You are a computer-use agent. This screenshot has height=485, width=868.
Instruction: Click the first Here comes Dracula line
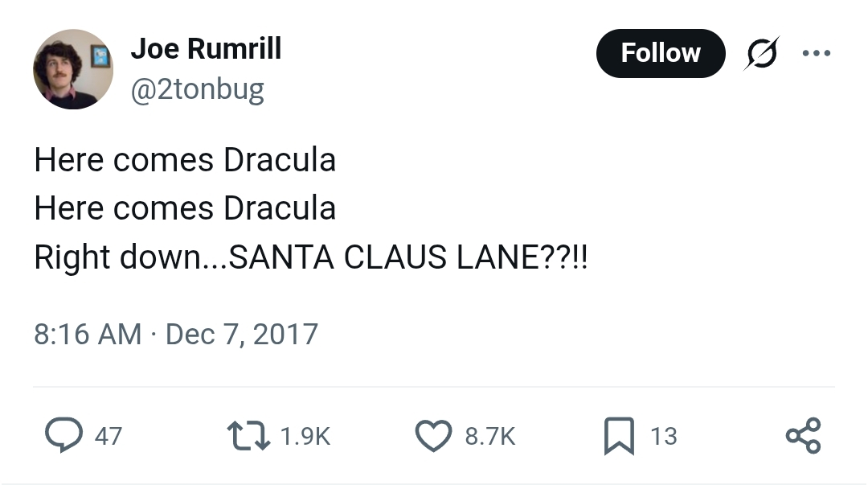185,160
